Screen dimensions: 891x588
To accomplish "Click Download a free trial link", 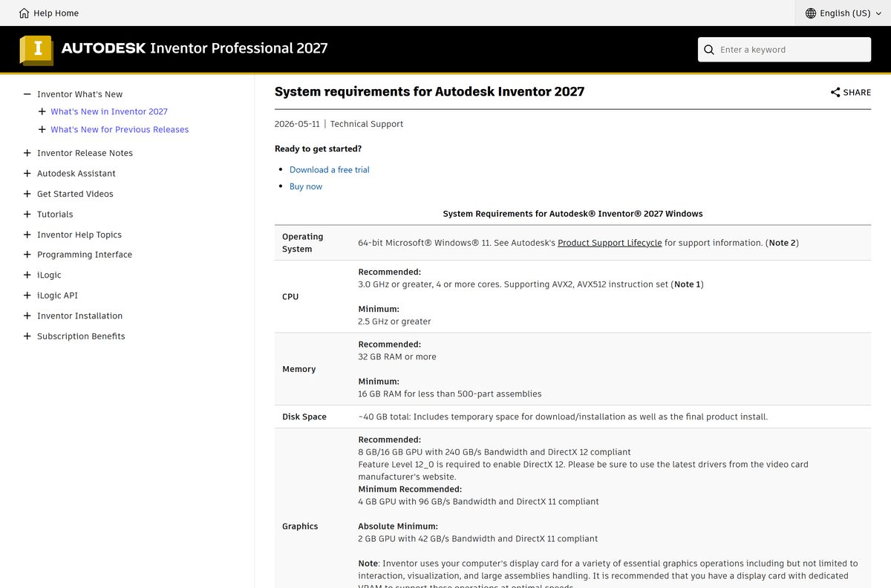I will [329, 170].
